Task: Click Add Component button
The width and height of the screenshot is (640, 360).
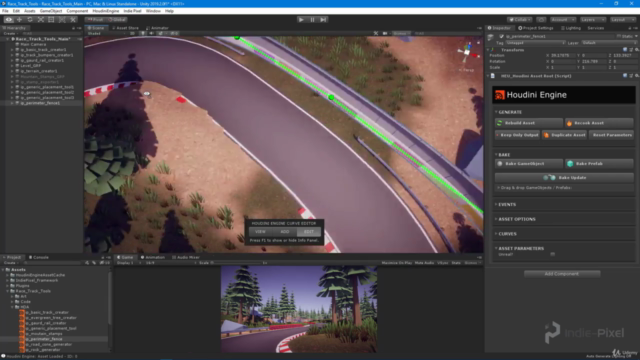Action: point(562,274)
